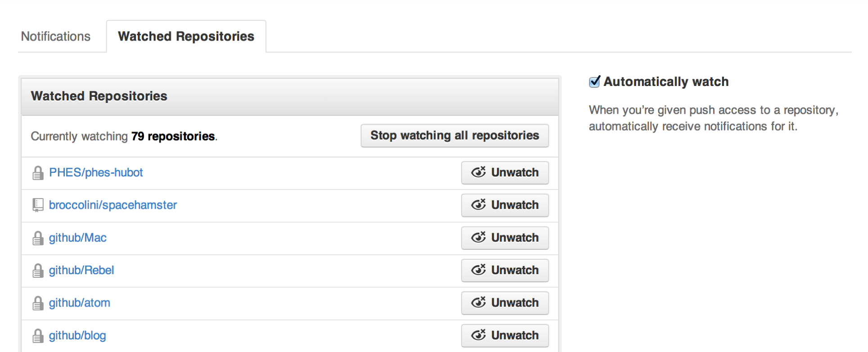Click book icon beside broccolini/spacehamster
Image resolution: width=868 pixels, height=352 pixels.
[38, 205]
